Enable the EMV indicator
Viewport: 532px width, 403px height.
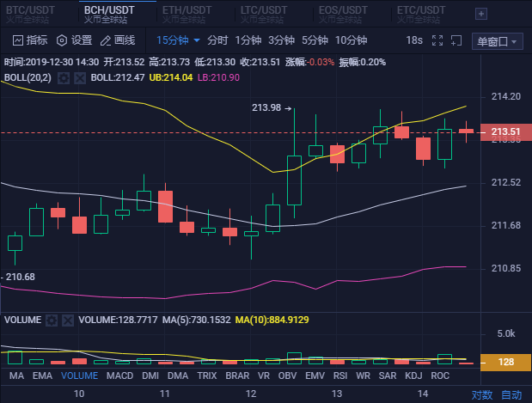pyautogui.click(x=315, y=376)
